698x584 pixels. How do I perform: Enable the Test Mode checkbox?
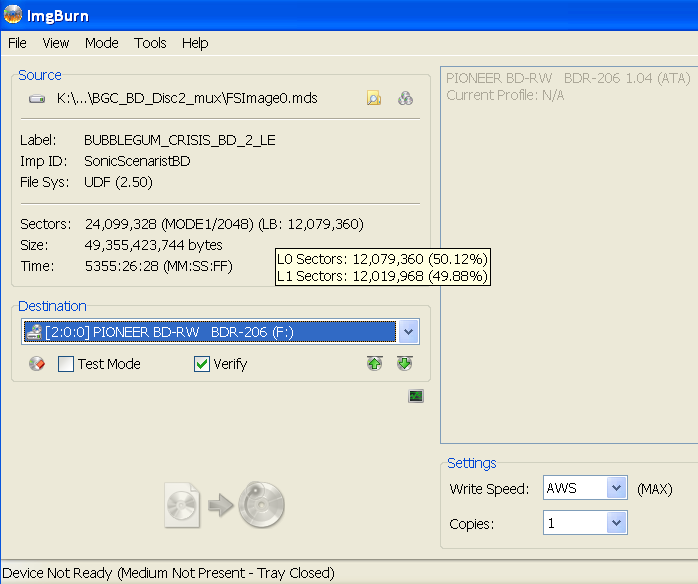click(x=65, y=364)
